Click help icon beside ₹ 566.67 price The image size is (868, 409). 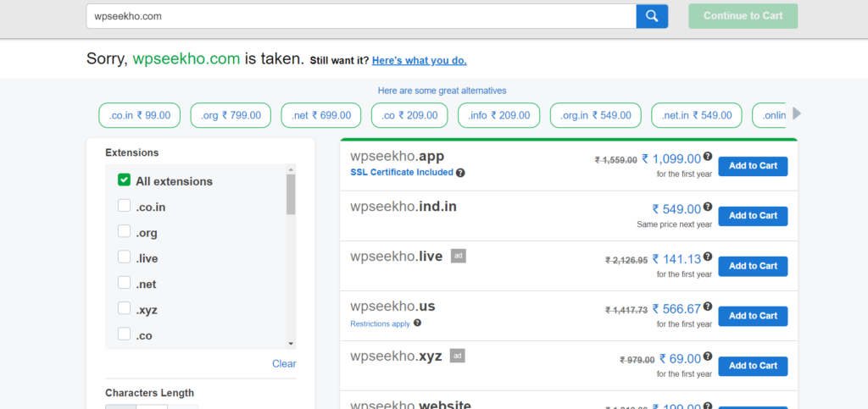coord(708,307)
